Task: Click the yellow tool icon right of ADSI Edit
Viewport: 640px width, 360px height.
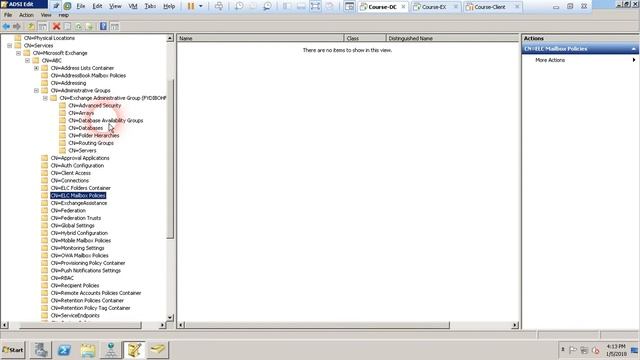Action: tap(158, 350)
